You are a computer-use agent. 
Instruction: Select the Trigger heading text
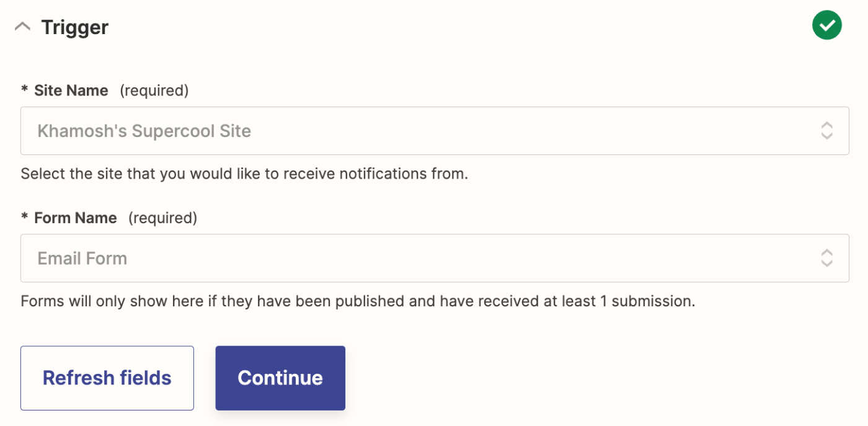(75, 27)
